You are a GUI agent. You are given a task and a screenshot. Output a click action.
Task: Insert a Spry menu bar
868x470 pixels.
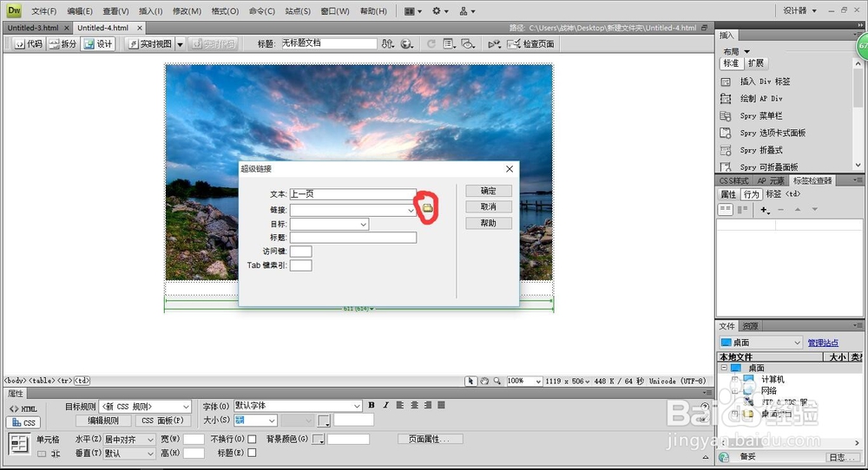pos(752,115)
